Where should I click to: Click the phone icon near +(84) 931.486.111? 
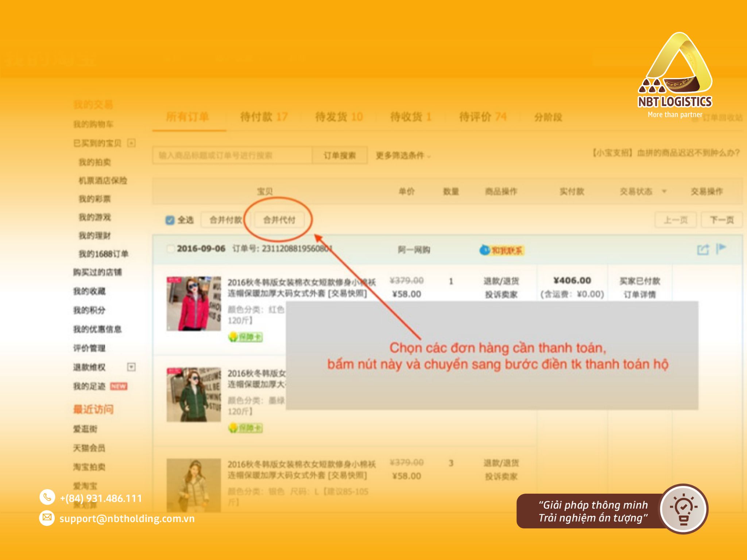47,497
